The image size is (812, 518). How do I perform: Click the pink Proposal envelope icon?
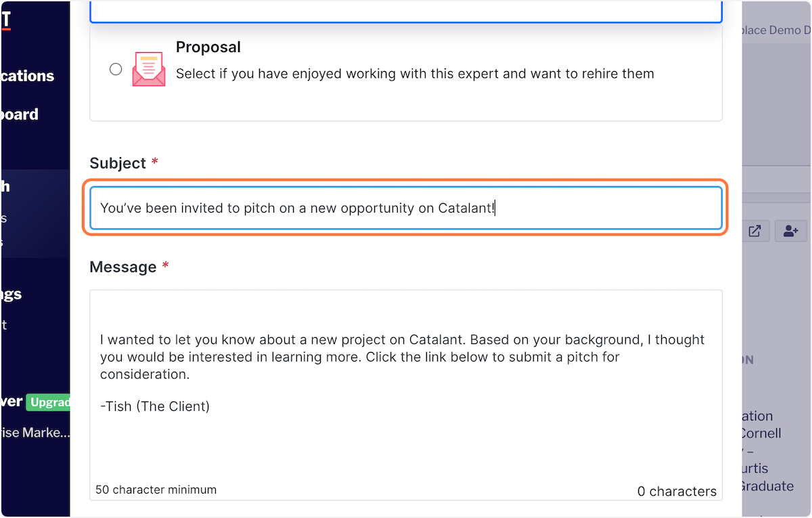click(149, 69)
